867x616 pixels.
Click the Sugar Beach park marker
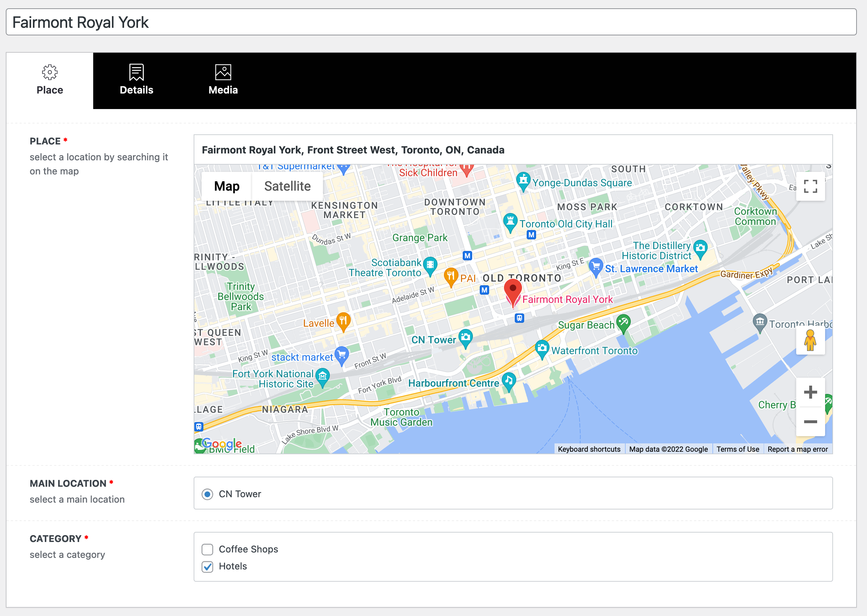623,323
